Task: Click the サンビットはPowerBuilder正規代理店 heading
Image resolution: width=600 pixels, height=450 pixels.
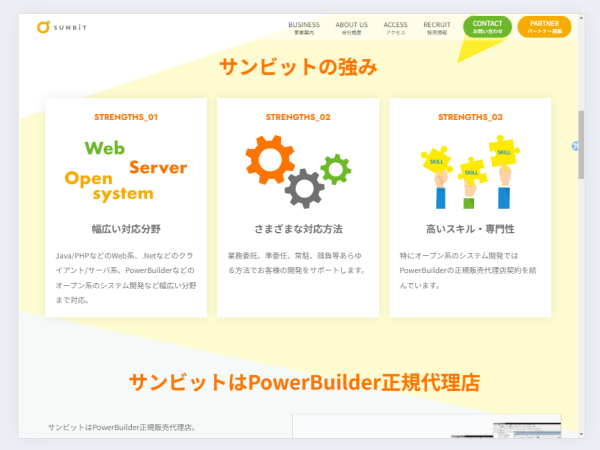Action: point(304,382)
